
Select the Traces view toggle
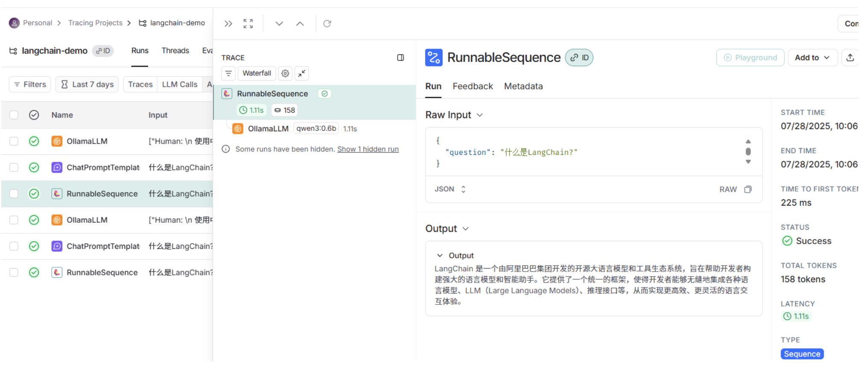pos(140,85)
